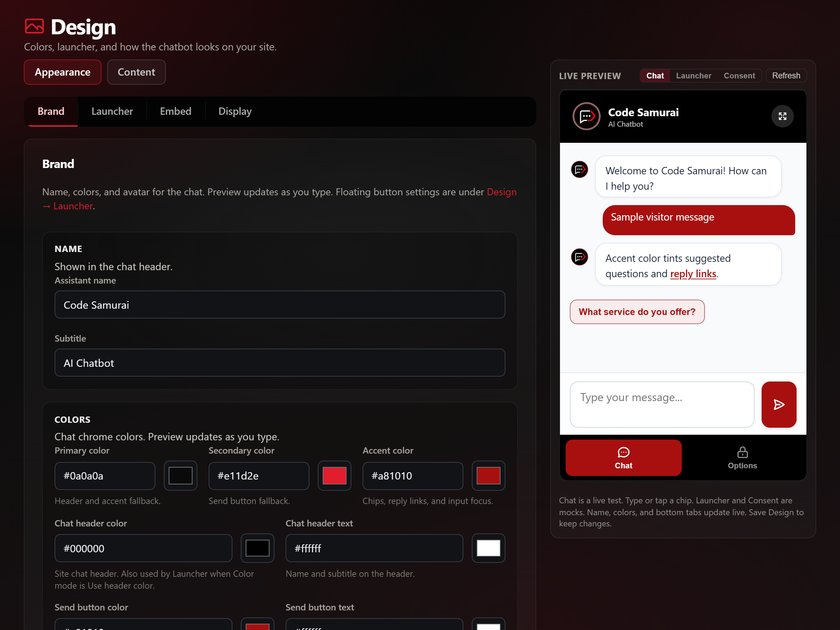This screenshot has width=840, height=630.
Task: Show the Chat live preview mode
Action: (x=655, y=76)
